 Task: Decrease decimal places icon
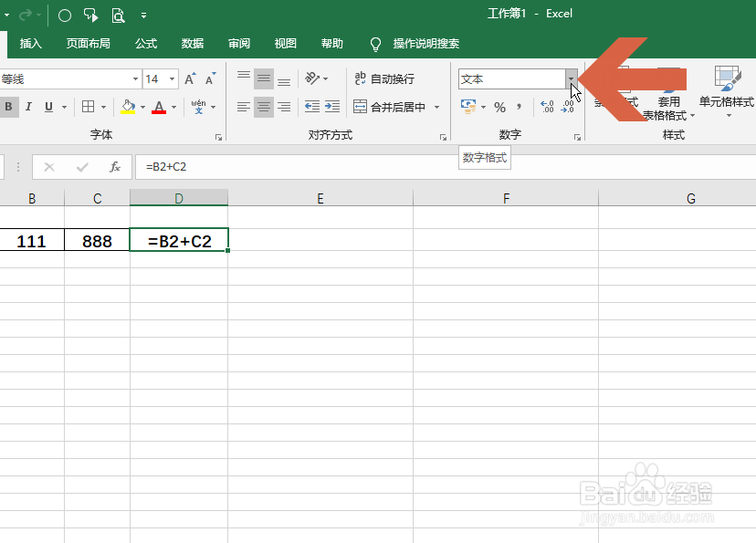(x=568, y=107)
